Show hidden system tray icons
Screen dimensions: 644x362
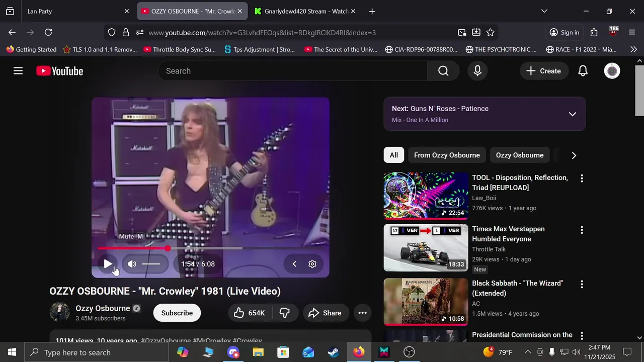coord(527,352)
